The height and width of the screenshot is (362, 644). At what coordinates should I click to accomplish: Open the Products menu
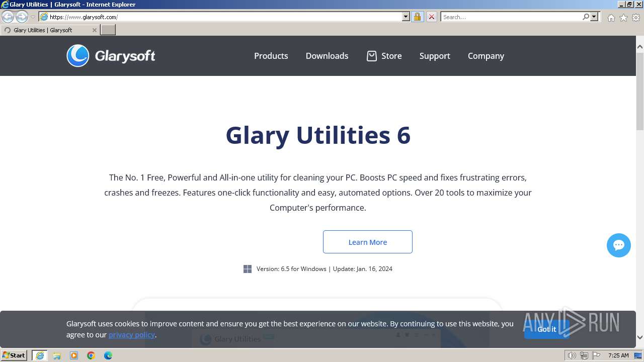(x=271, y=56)
